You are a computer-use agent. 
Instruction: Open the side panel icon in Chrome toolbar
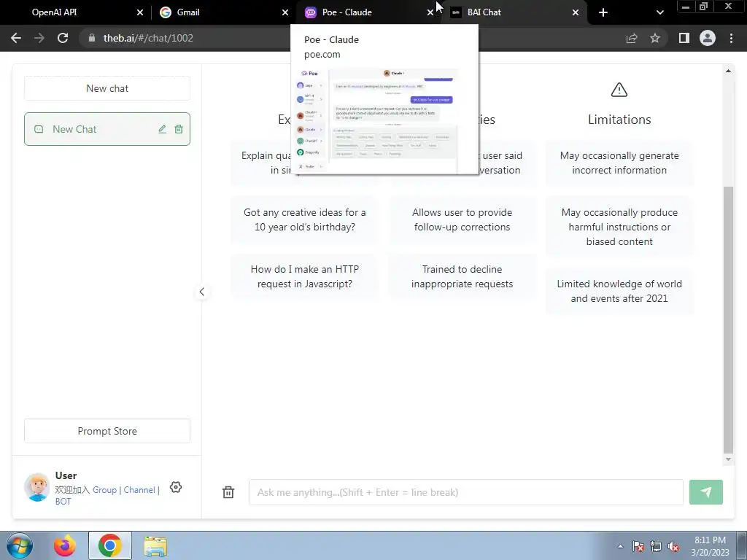[684, 38]
